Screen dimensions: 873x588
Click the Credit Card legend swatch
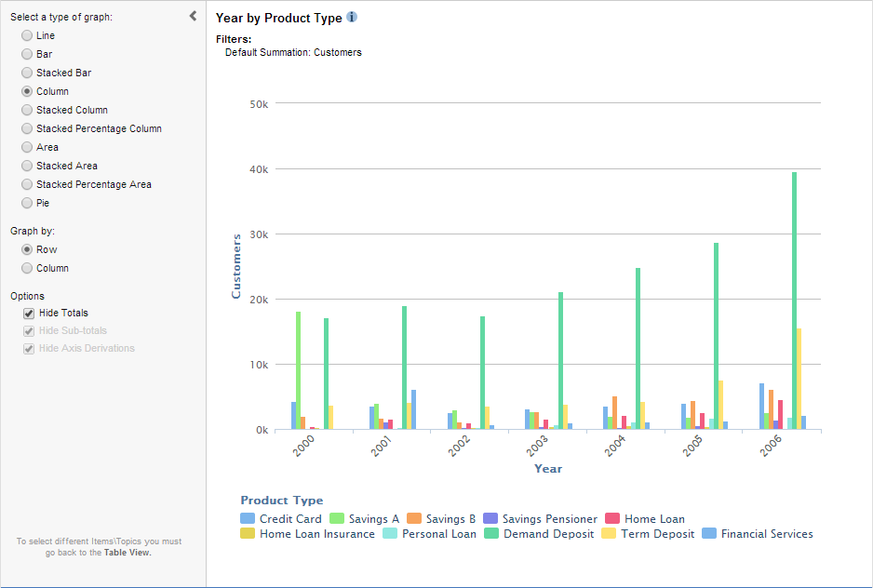point(247,519)
